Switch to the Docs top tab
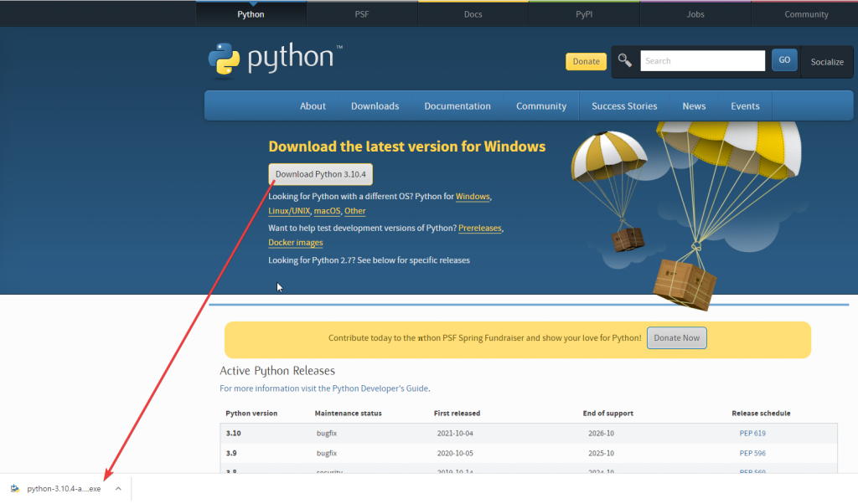 pos(473,14)
